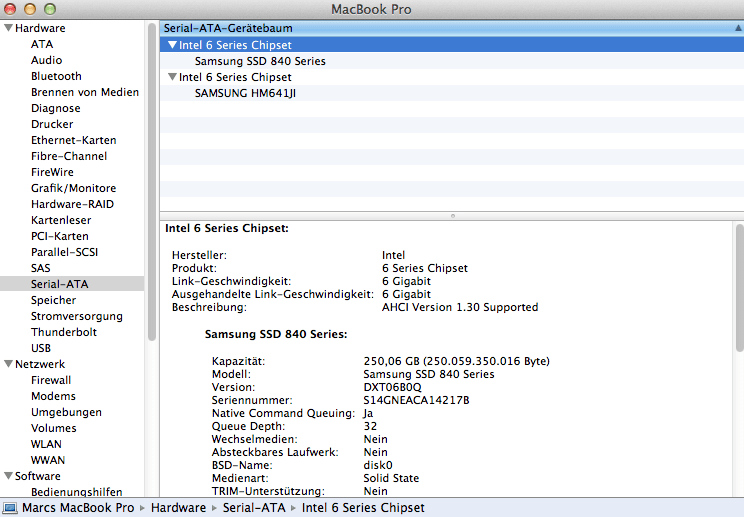This screenshot has width=744, height=517.
Task: Click the capacity value 250,06 GB
Action: pyautogui.click(x=391, y=361)
